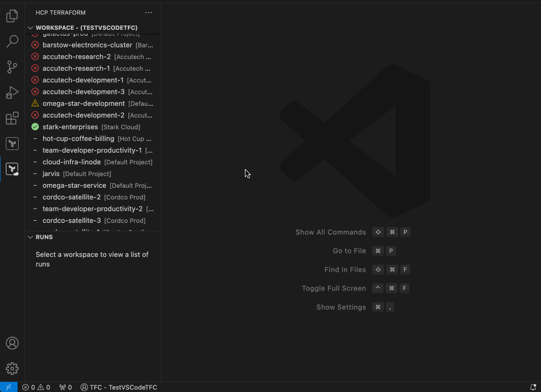Click the errored status icon for accutech-development-2
This screenshot has width=541, height=392.
pyautogui.click(x=35, y=115)
